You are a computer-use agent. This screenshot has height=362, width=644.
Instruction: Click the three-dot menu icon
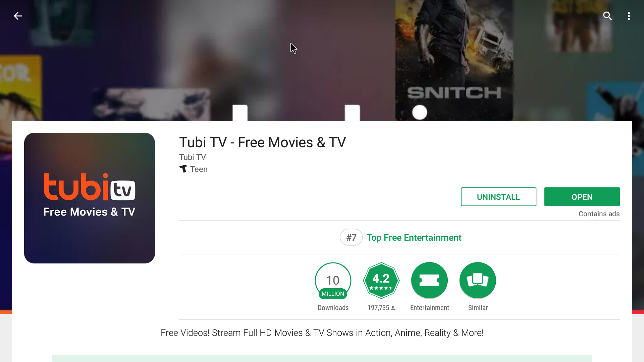pyautogui.click(x=629, y=16)
